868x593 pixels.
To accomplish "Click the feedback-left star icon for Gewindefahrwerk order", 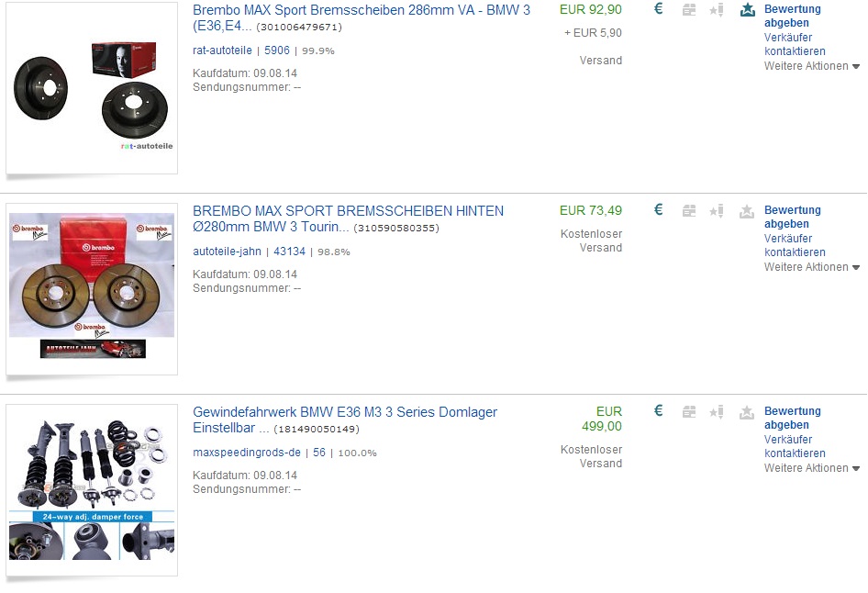I will (x=717, y=412).
